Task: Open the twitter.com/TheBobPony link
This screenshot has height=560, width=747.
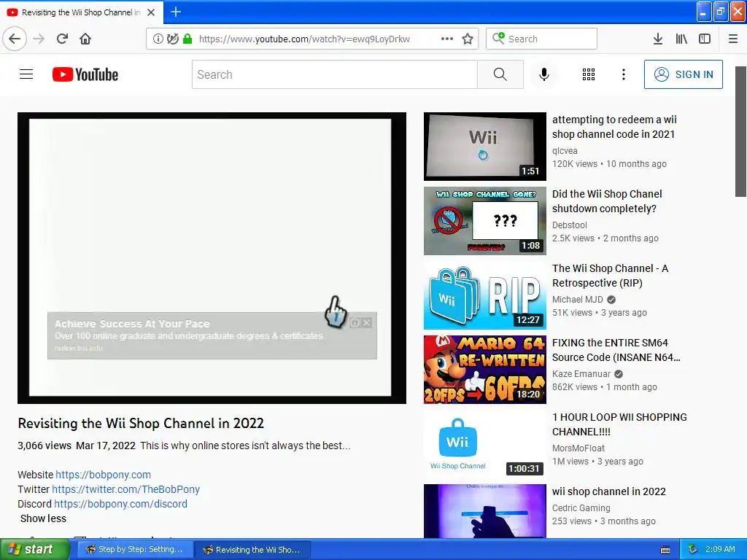Action: (x=125, y=489)
